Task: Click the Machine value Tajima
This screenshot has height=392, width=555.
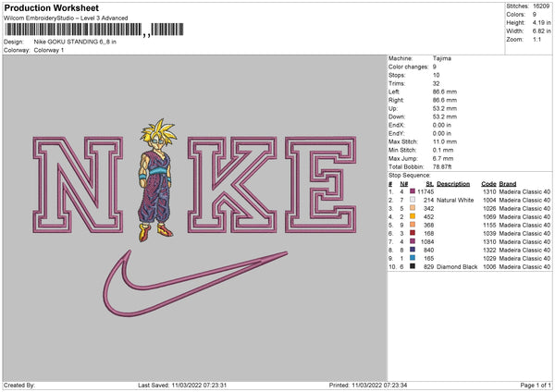Action: pyautogui.click(x=442, y=58)
